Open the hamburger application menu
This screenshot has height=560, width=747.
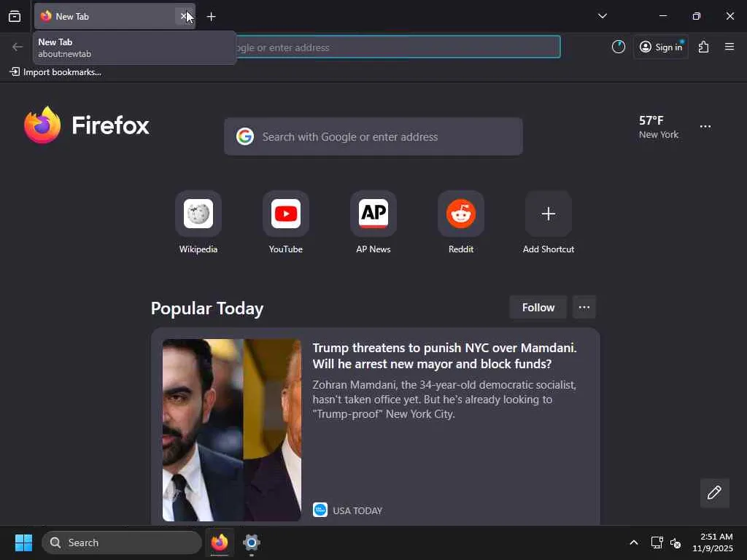click(x=729, y=47)
